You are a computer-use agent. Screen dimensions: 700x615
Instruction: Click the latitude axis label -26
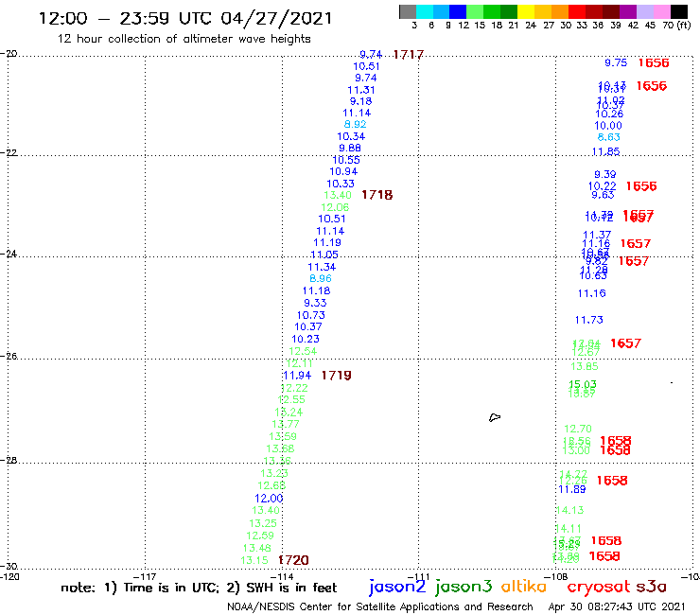[9, 357]
